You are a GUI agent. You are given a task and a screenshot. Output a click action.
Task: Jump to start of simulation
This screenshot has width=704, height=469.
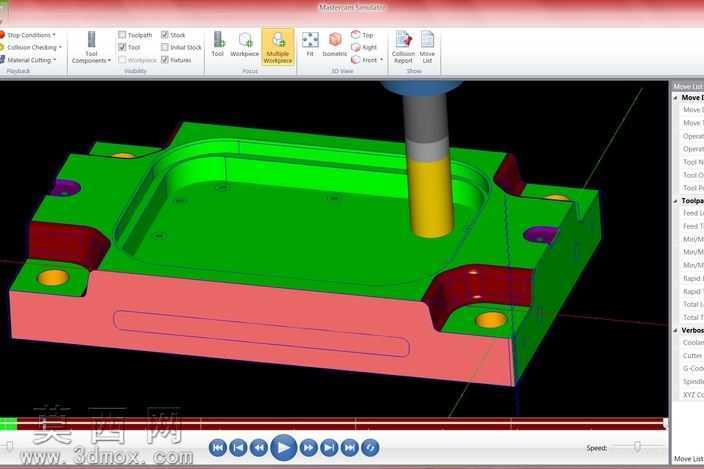(218, 447)
